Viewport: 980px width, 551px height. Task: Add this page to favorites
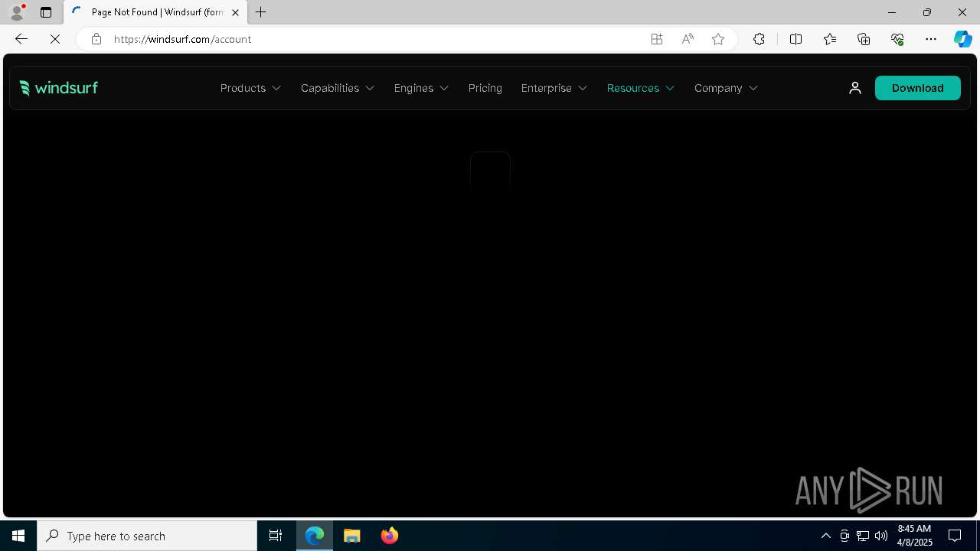718,39
